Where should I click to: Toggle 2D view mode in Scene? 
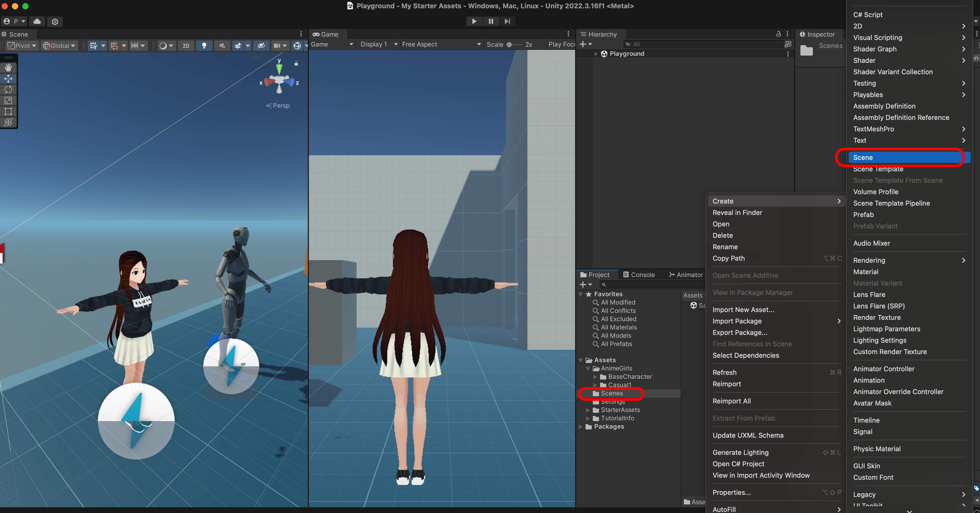186,46
